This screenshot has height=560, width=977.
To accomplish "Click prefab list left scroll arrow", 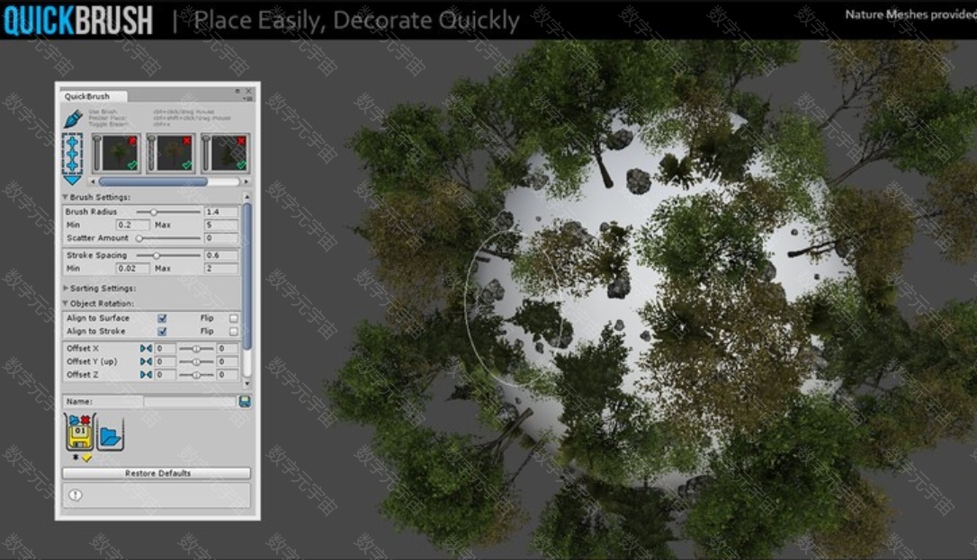I will (94, 182).
